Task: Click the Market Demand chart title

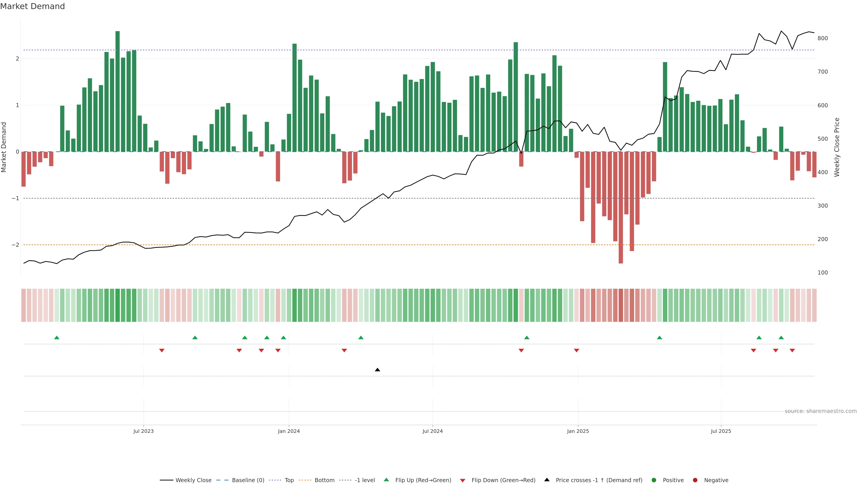Action: [32, 6]
